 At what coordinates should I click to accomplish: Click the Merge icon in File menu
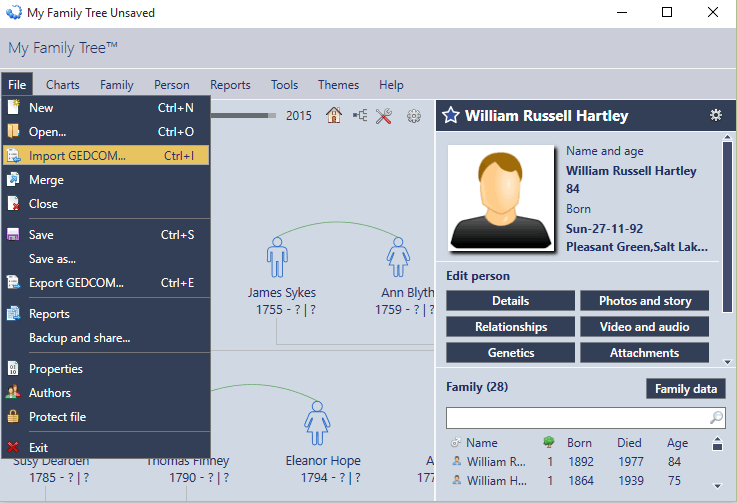click(x=13, y=179)
